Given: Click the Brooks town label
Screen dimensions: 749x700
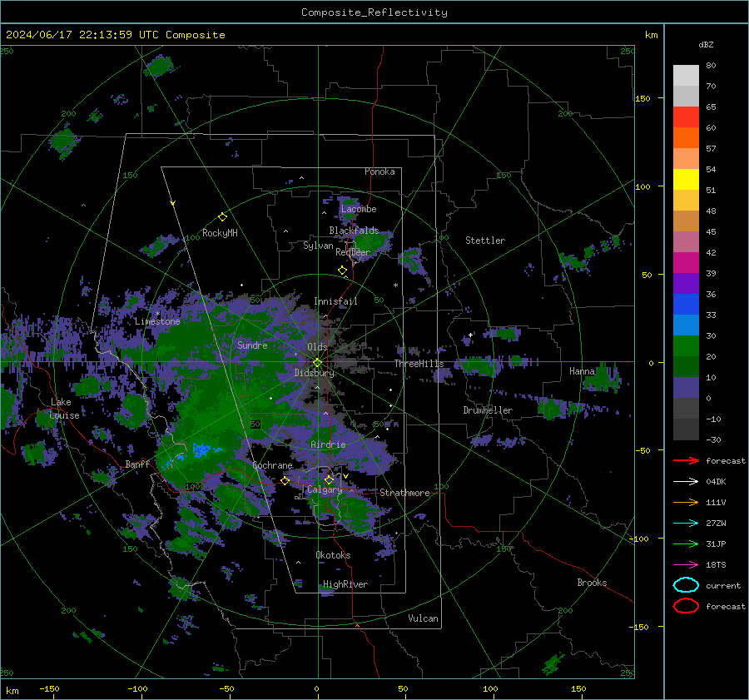Looking at the screenshot, I should coord(592,583).
